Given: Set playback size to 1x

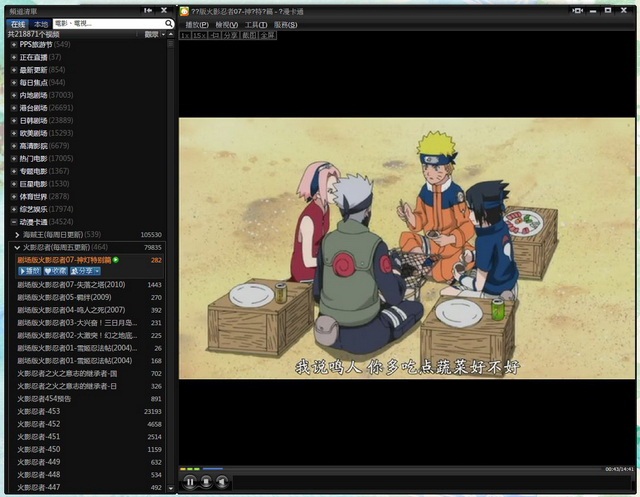Looking at the screenshot, I should click(x=185, y=36).
